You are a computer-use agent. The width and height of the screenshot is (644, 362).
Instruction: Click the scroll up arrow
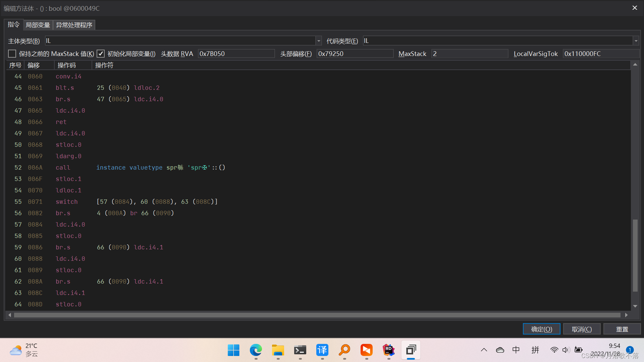pos(635,64)
